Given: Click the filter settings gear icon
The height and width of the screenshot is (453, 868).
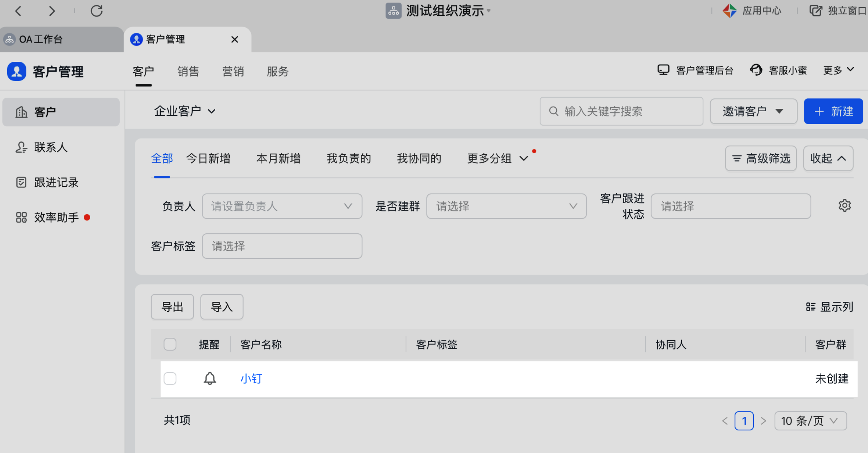Looking at the screenshot, I should point(845,206).
